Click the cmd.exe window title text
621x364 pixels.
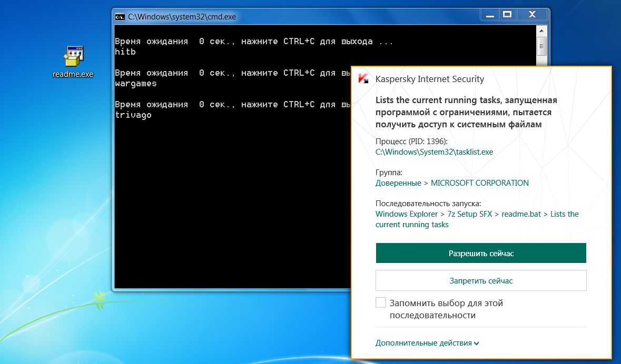(x=182, y=17)
